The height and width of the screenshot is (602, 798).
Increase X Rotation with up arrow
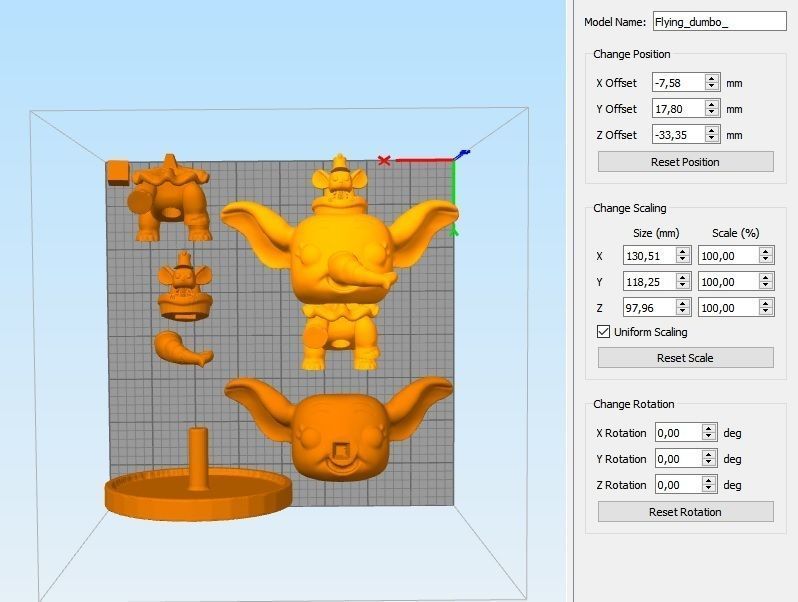(x=709, y=428)
